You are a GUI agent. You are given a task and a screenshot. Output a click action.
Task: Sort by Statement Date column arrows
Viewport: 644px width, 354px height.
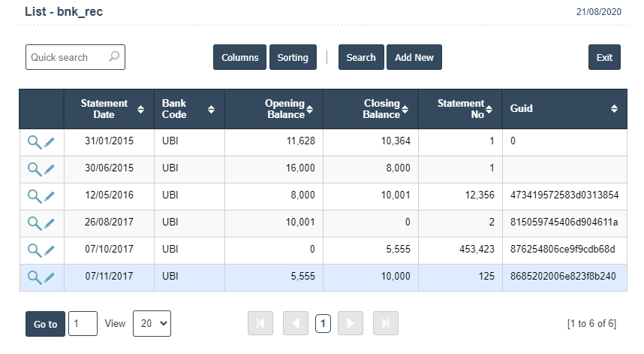click(x=140, y=109)
